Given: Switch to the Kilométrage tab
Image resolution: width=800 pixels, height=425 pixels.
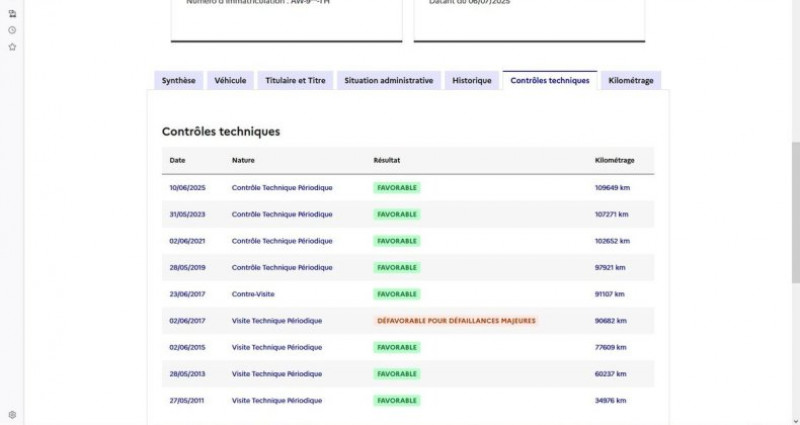Looking at the screenshot, I should tap(630, 80).
